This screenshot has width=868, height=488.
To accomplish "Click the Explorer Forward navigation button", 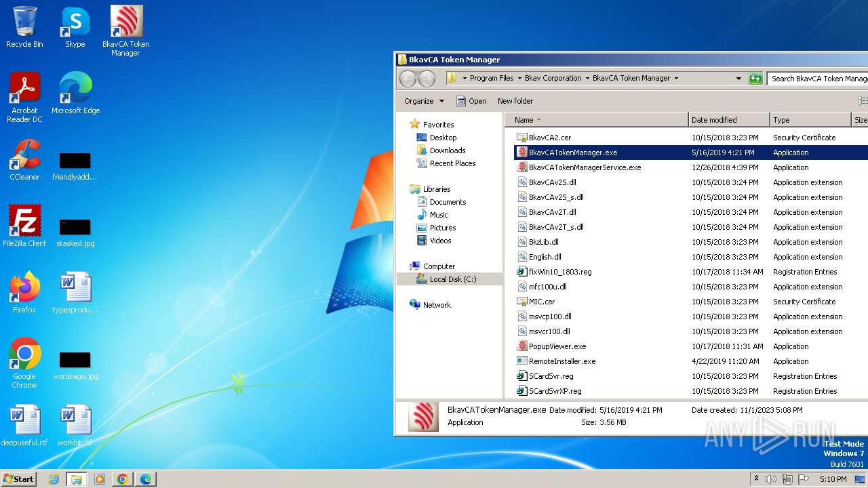I will tap(427, 79).
